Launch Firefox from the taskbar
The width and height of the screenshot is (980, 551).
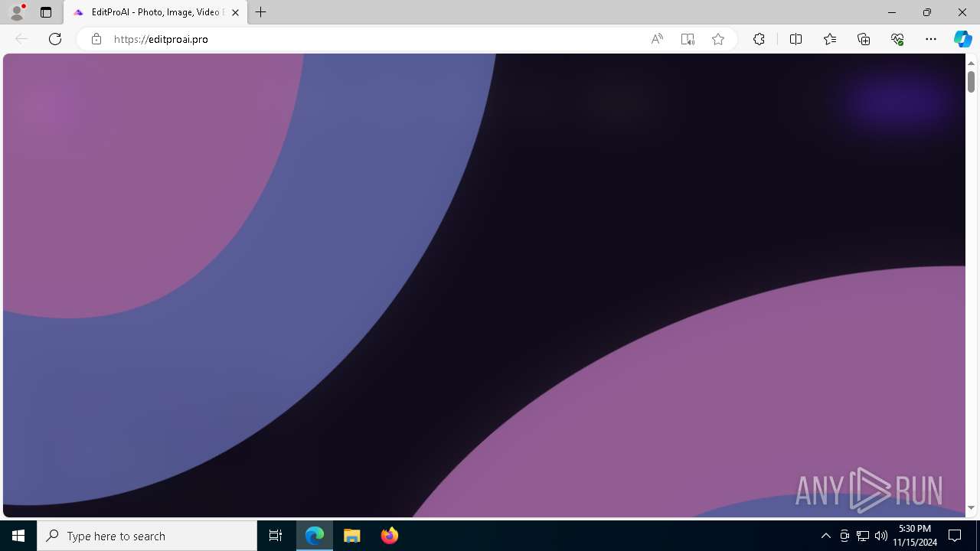tap(389, 536)
